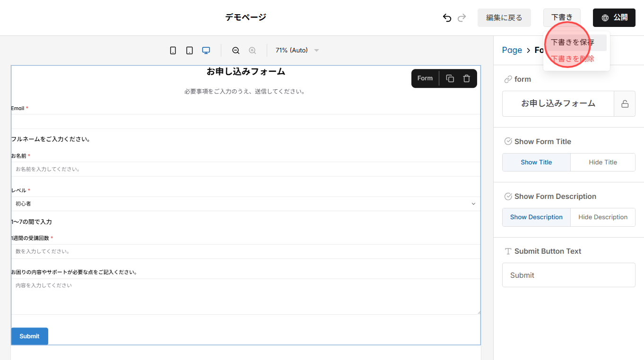
Task: Undo the last change
Action: 446,17
